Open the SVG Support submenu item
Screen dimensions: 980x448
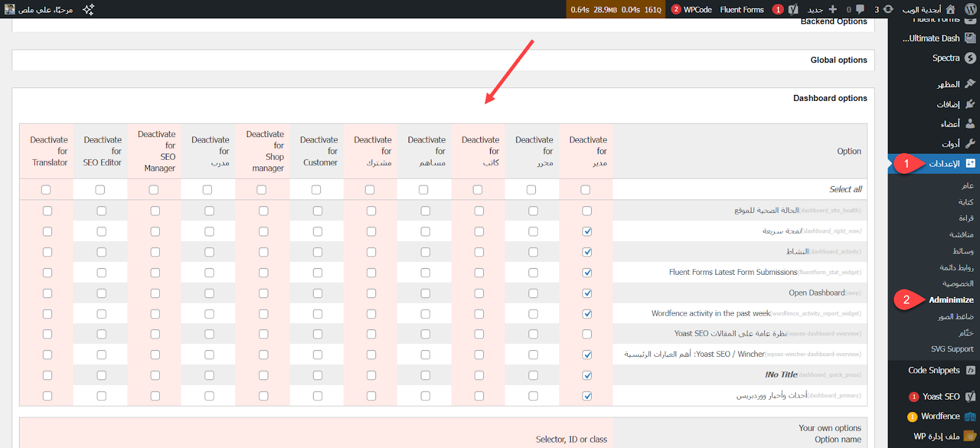tap(952, 349)
